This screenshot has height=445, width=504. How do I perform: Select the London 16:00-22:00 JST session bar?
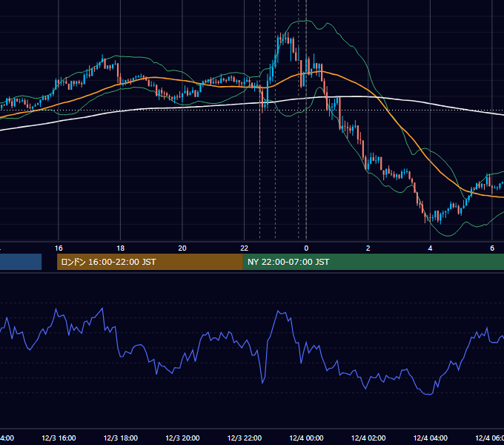click(150, 262)
